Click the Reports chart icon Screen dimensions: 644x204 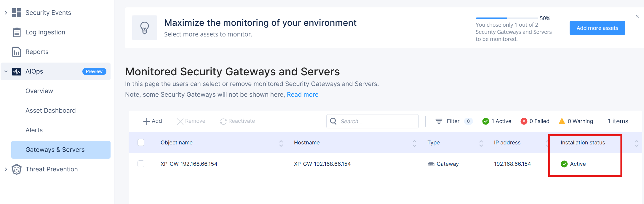pyautogui.click(x=17, y=52)
